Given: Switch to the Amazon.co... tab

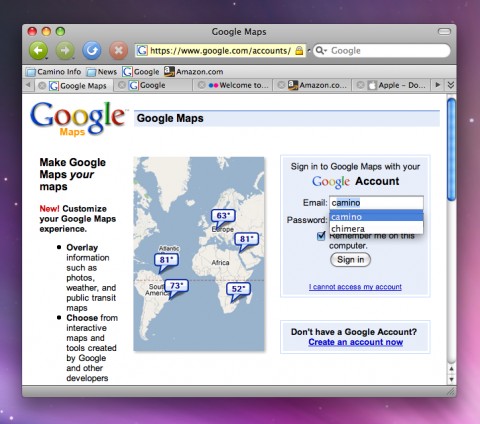Looking at the screenshot, I should tap(316, 85).
